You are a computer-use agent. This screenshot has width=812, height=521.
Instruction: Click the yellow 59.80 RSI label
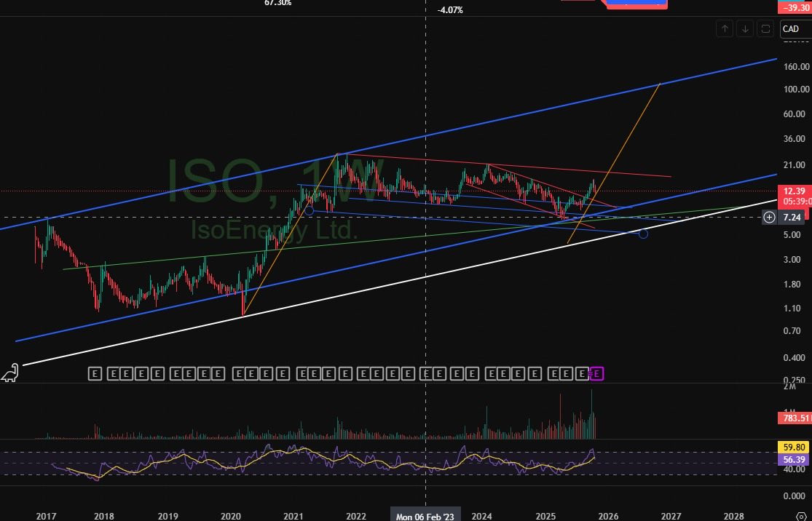coord(795,447)
